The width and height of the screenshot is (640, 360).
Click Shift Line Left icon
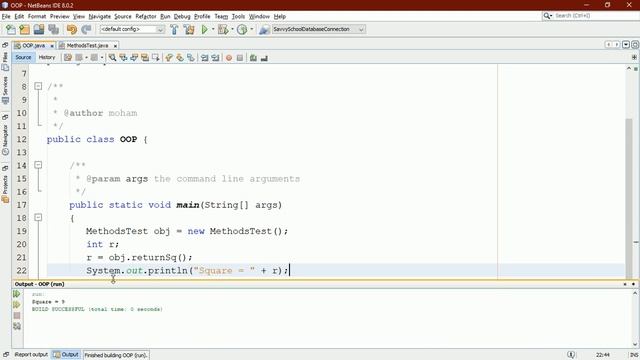click(204, 58)
